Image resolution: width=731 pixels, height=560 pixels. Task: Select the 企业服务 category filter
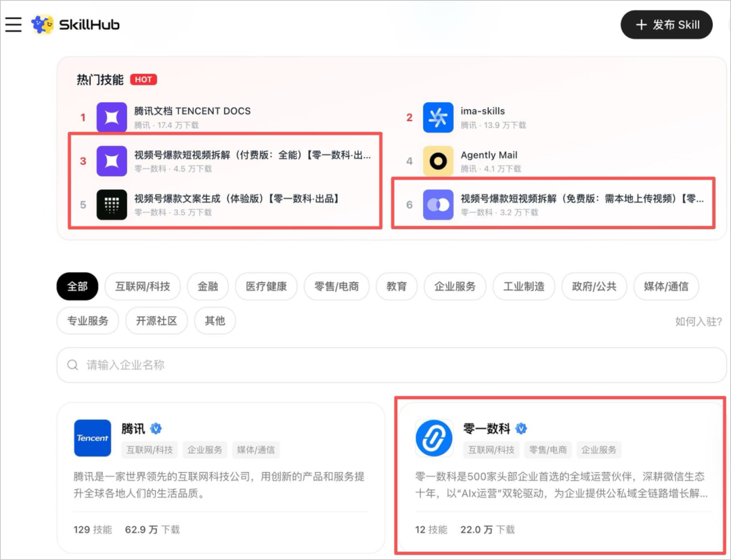pyautogui.click(x=455, y=286)
